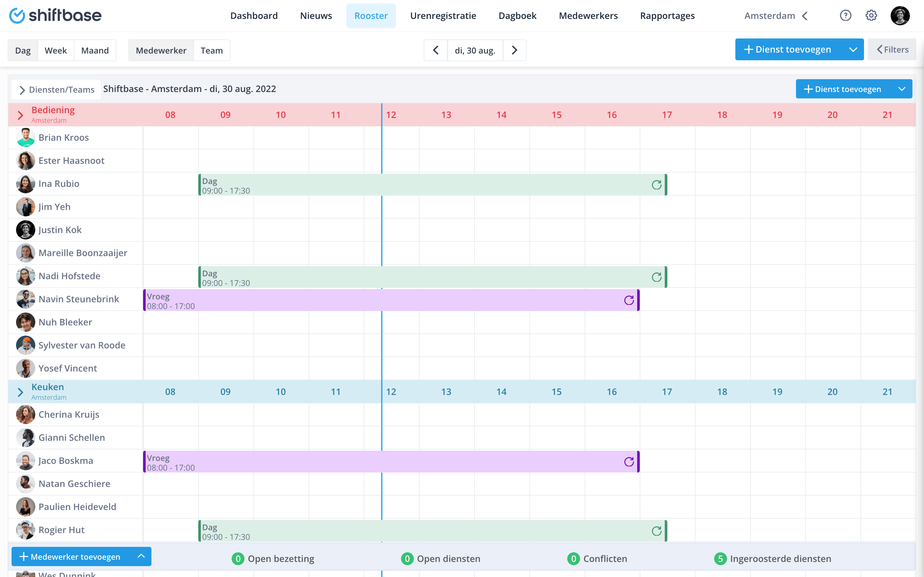Click the Shiftbase logo

(x=56, y=16)
